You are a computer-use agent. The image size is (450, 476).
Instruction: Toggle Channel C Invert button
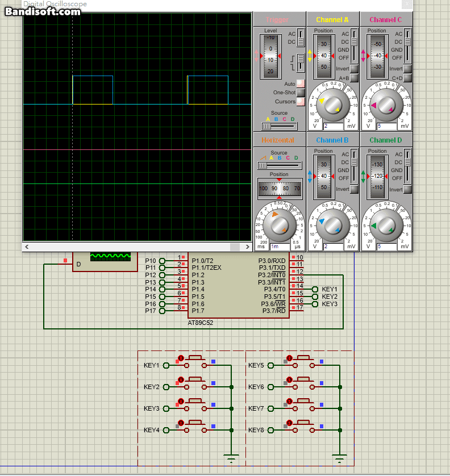point(407,69)
